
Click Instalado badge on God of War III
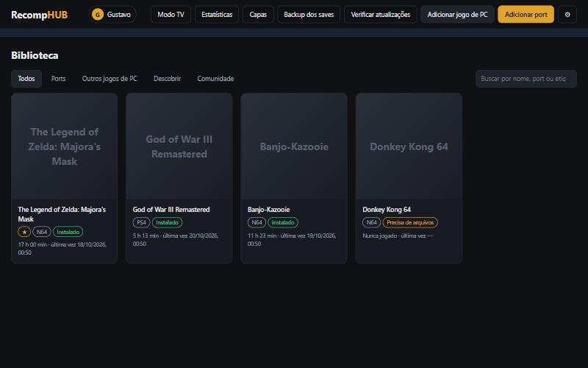point(168,223)
